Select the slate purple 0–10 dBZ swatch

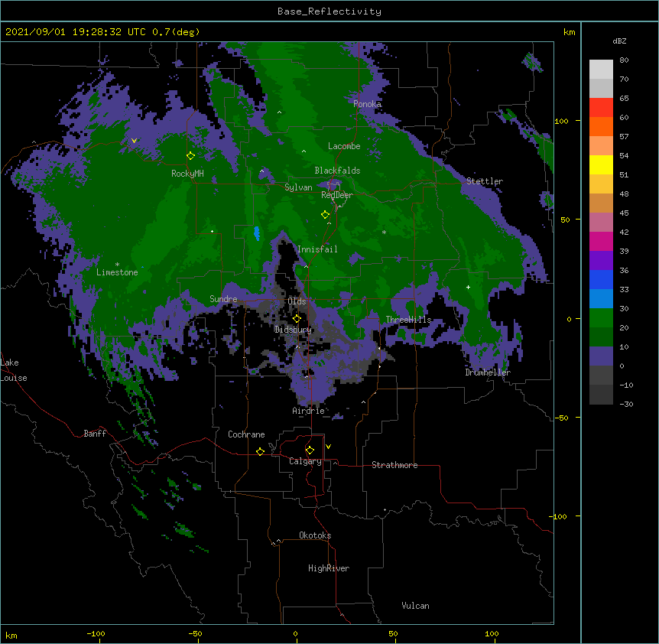pyautogui.click(x=601, y=356)
